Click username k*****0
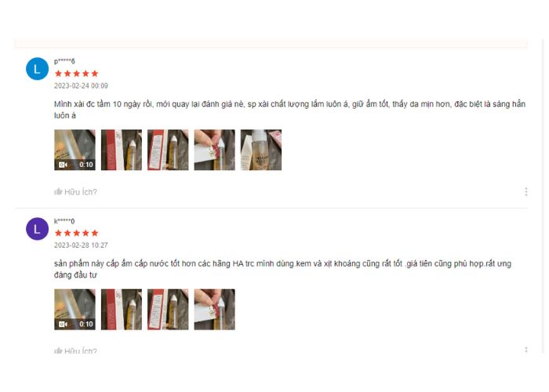This screenshot has height=392, width=549. [x=64, y=221]
